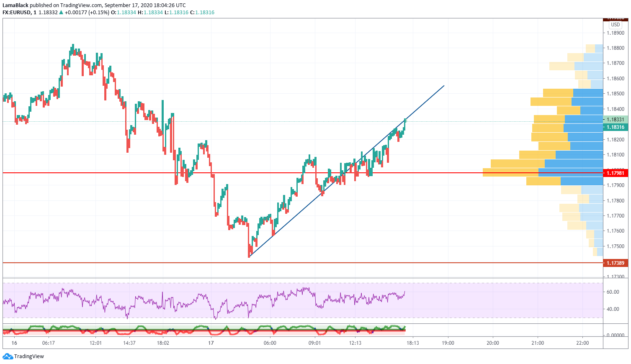
Task: Click the teal 1.18316 price label
Action: tap(616, 127)
